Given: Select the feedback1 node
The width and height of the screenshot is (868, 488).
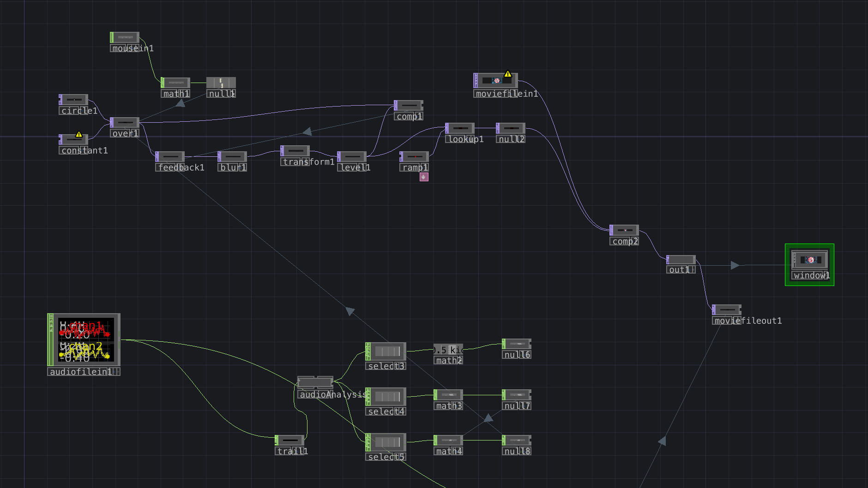Looking at the screenshot, I should [170, 157].
